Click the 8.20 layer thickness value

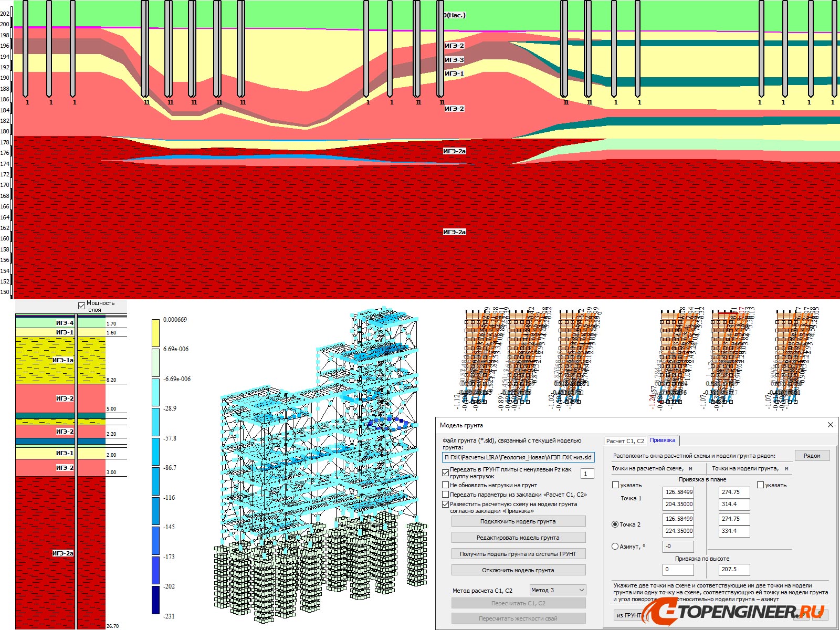(111, 380)
